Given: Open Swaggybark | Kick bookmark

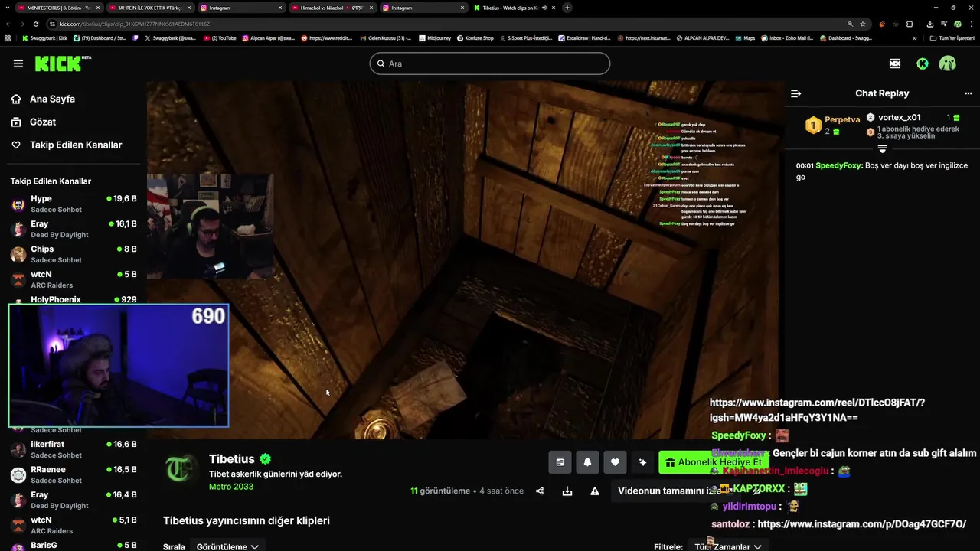Looking at the screenshot, I should [44, 37].
